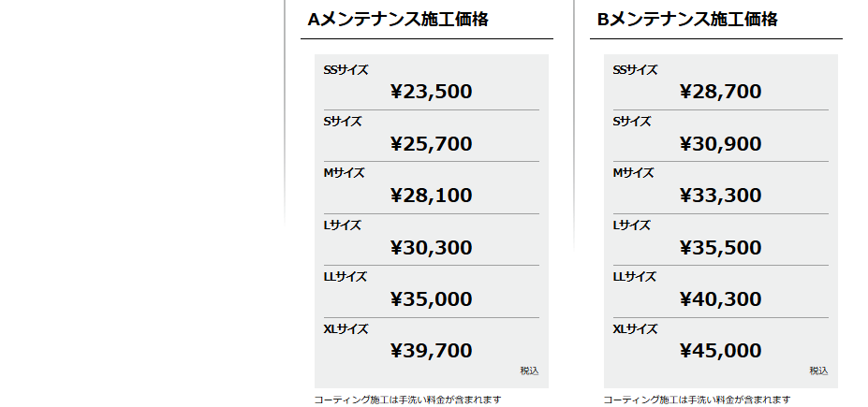Click the ¥25,700 price

[431, 144]
